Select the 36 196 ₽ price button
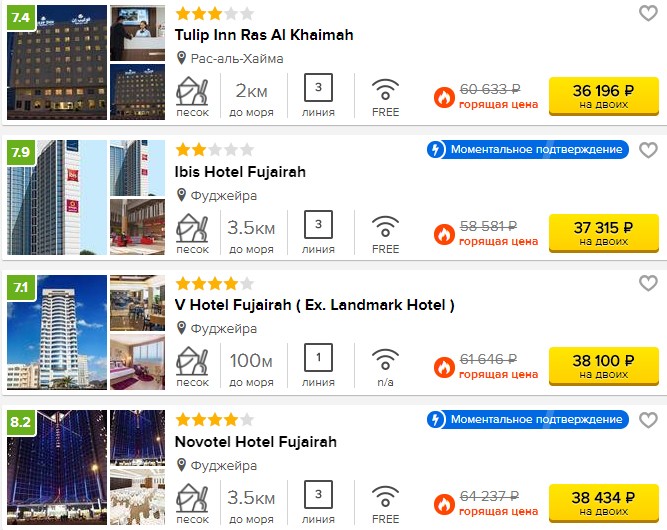The image size is (667, 530). tap(604, 96)
